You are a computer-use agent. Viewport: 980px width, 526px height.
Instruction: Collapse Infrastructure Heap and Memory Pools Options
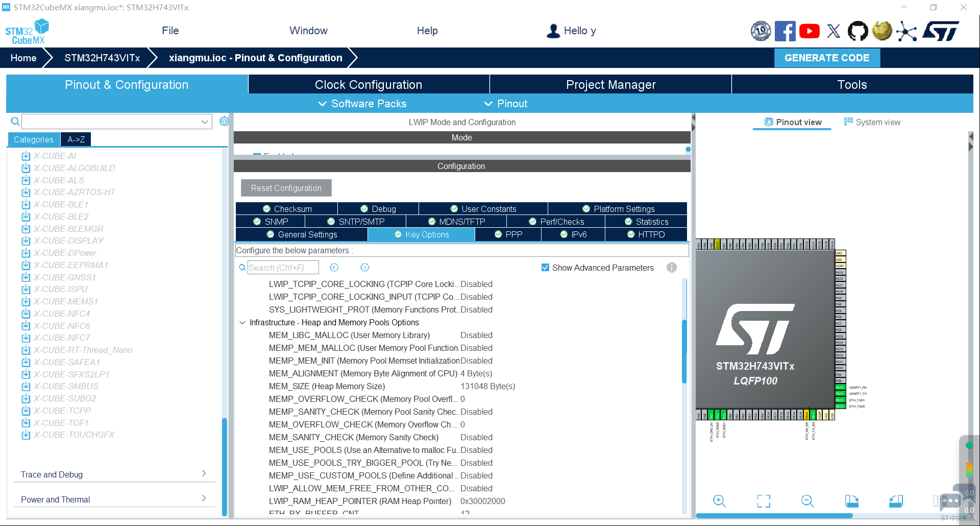click(x=242, y=322)
